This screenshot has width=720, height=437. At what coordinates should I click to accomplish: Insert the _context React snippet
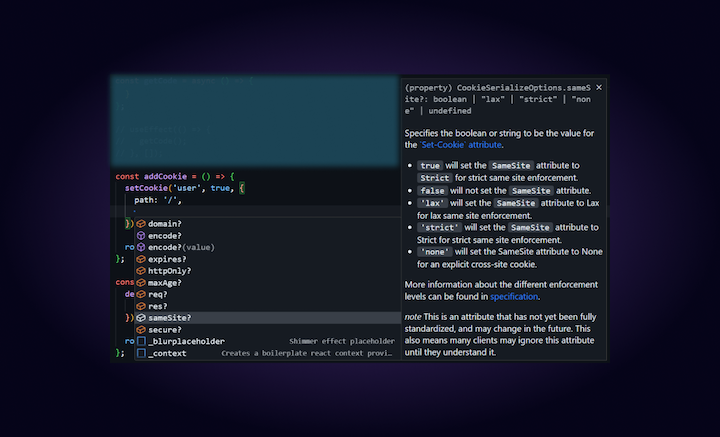pyautogui.click(x=168, y=353)
